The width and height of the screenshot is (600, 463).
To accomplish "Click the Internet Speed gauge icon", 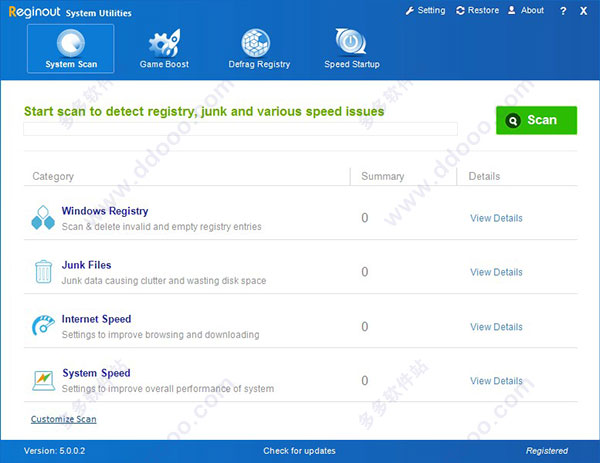I will 43,326.
